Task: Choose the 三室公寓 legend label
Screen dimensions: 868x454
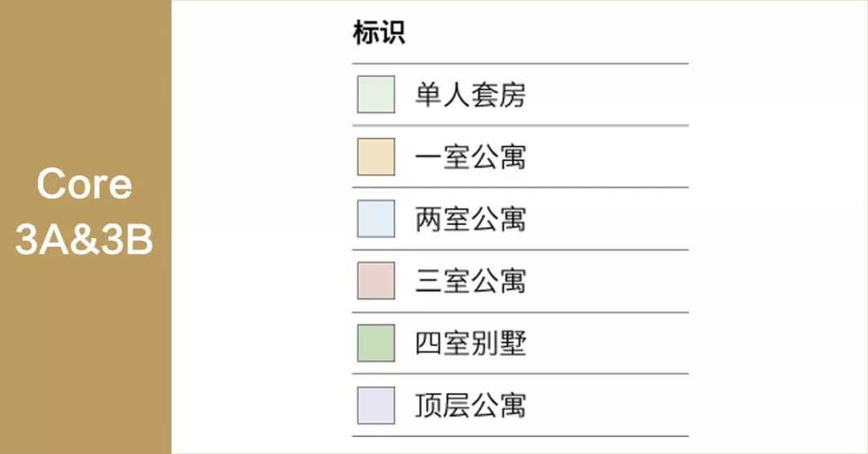Action: click(470, 281)
